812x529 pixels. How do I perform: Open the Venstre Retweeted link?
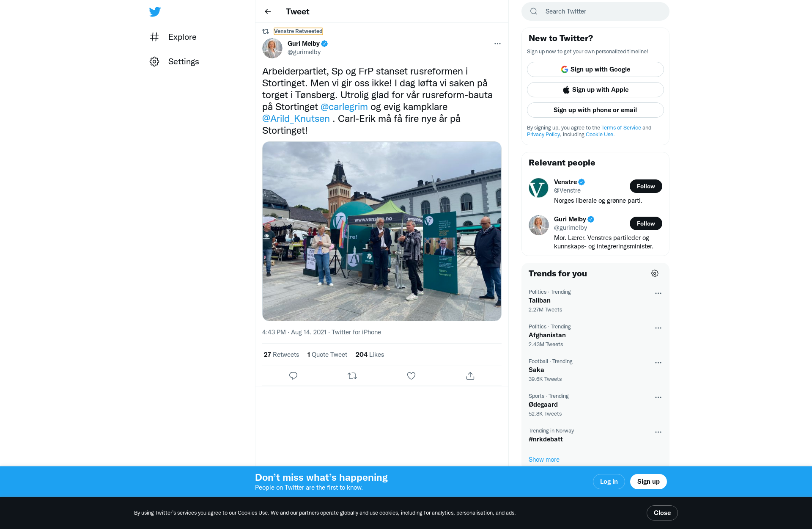coord(298,31)
